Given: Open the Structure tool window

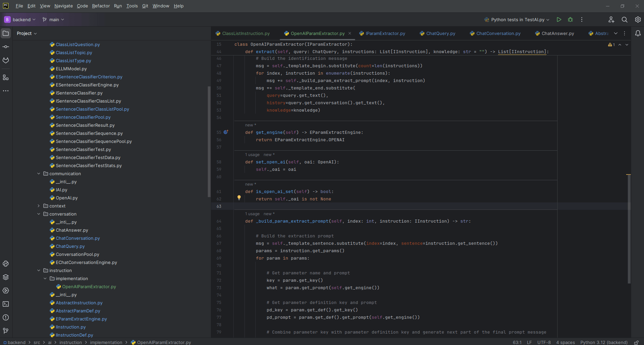Looking at the screenshot, I should click(x=6, y=77).
